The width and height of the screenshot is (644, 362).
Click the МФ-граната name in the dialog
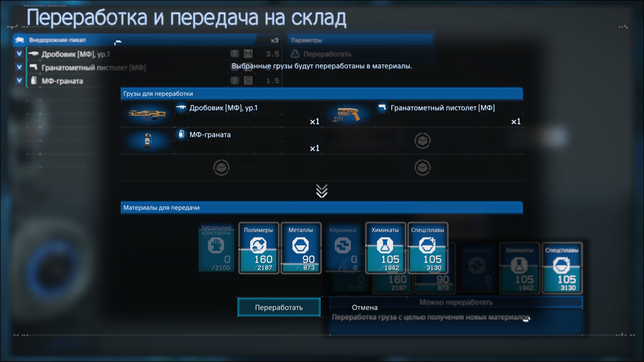(210, 134)
